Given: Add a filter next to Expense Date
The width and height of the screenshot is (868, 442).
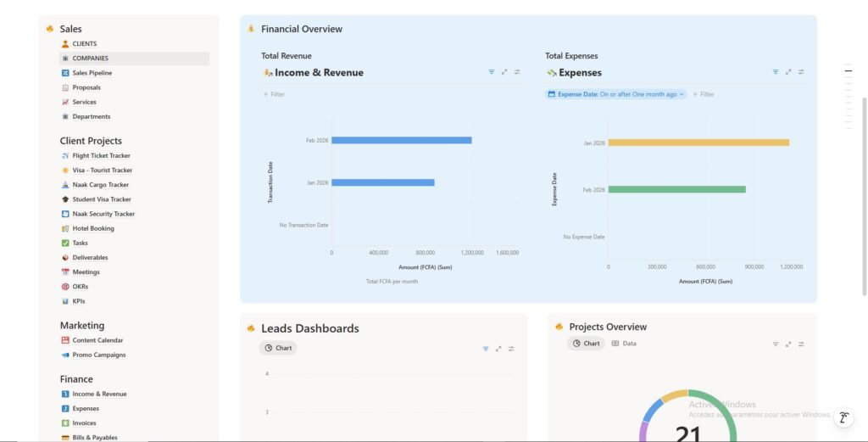Looking at the screenshot, I should point(704,94).
